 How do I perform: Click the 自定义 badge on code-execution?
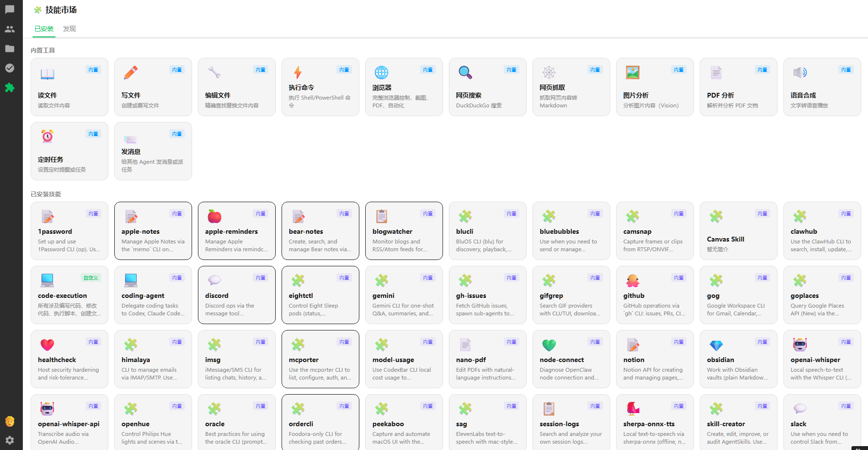click(90, 278)
